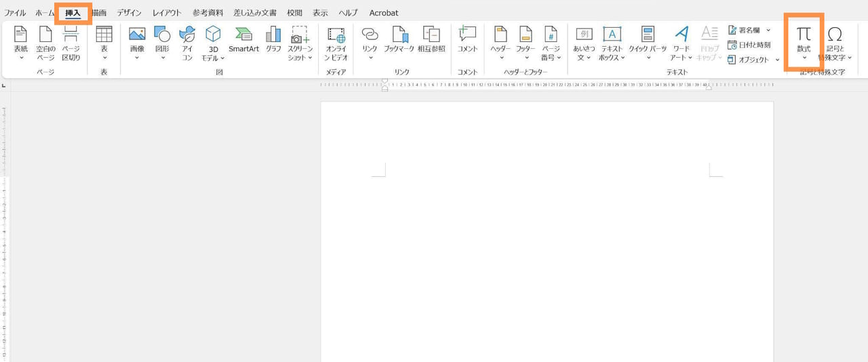Expand the 表 (table) dropdown
The width and height of the screenshot is (868, 362).
coord(104,58)
